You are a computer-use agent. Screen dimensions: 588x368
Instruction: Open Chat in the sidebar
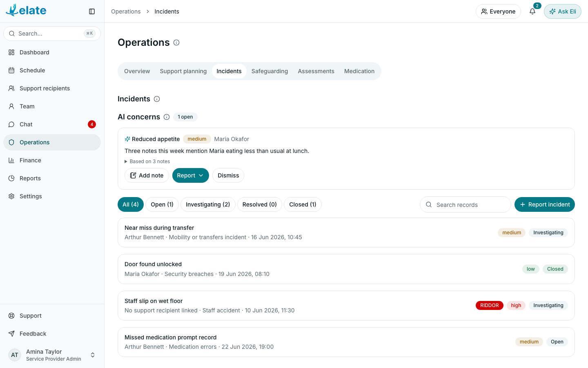(x=52, y=124)
